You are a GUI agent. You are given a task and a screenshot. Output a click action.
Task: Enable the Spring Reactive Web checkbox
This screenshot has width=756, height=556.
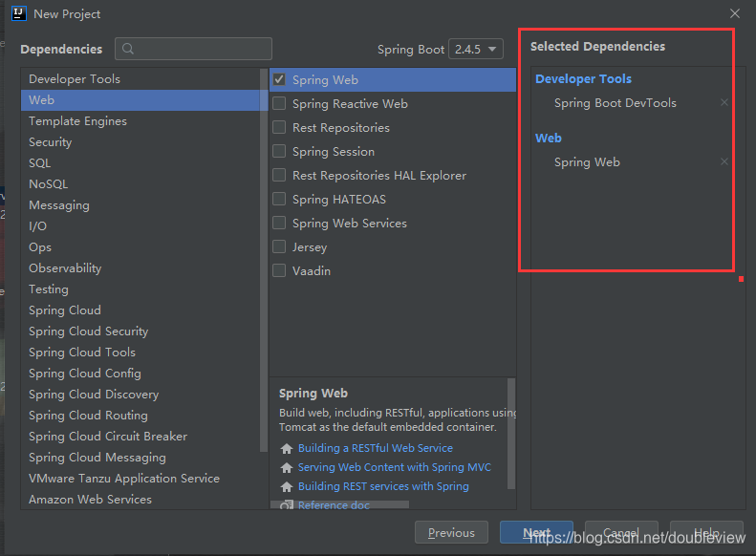tap(279, 103)
